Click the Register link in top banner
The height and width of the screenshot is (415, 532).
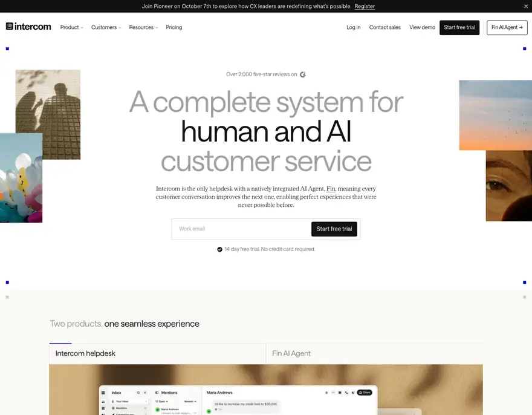click(365, 6)
